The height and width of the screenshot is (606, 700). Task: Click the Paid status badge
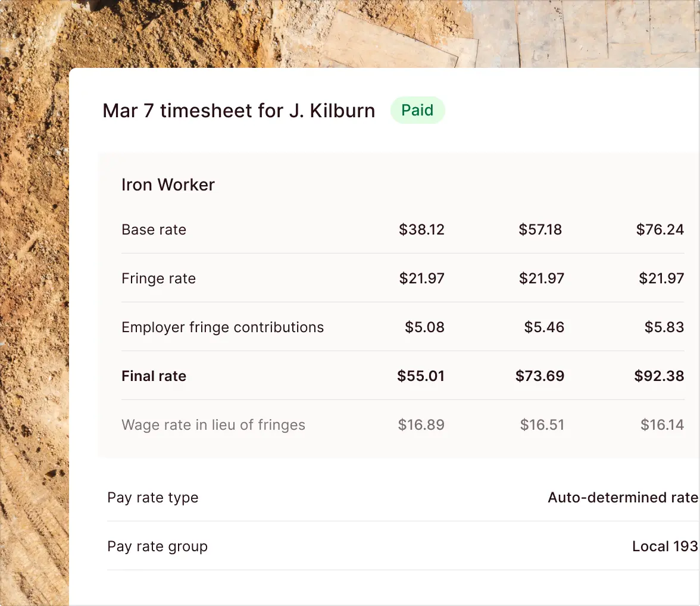[x=417, y=110]
